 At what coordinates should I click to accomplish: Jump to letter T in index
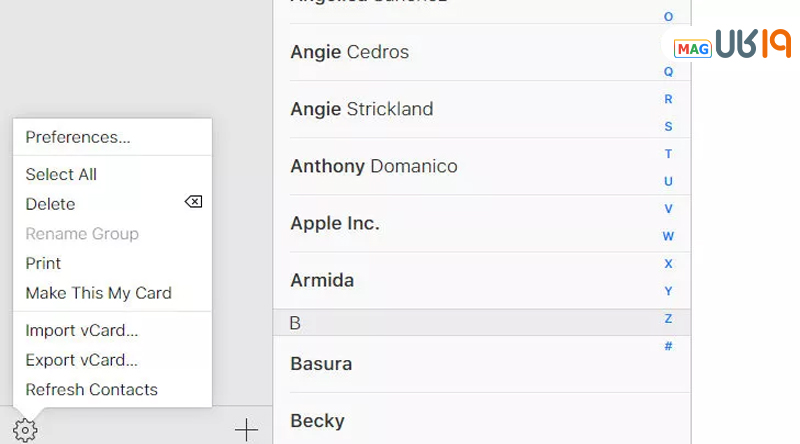(668, 154)
